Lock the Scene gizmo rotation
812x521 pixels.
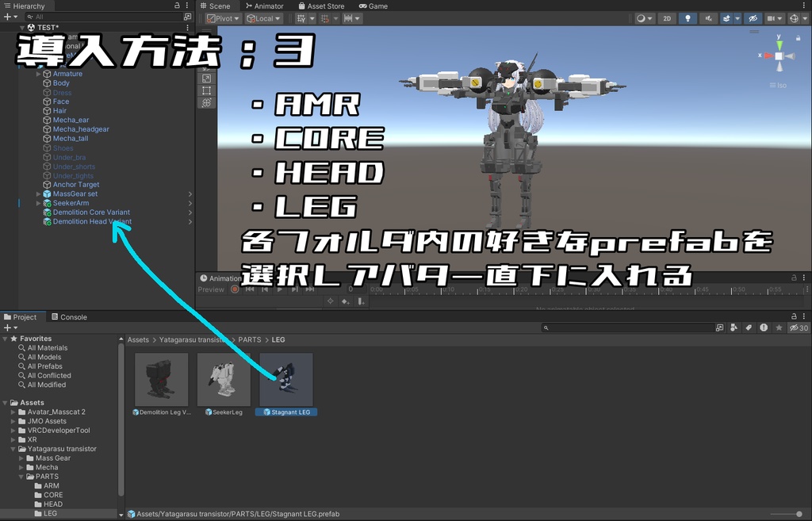(x=798, y=38)
